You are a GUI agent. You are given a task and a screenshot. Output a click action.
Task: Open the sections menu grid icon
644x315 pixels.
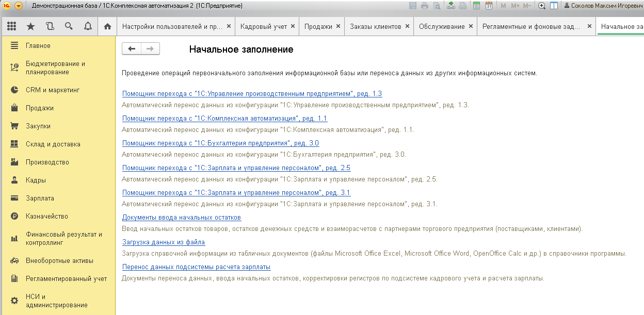pyautogui.click(x=11, y=26)
